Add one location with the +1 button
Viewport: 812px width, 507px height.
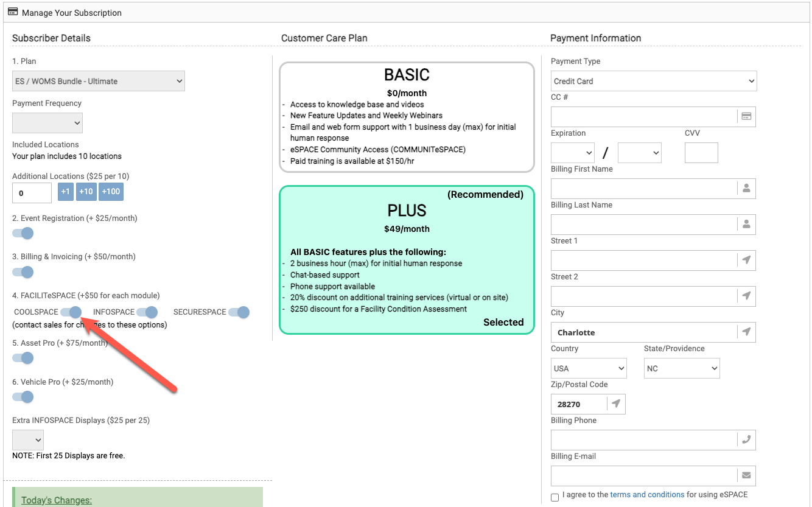tap(66, 192)
